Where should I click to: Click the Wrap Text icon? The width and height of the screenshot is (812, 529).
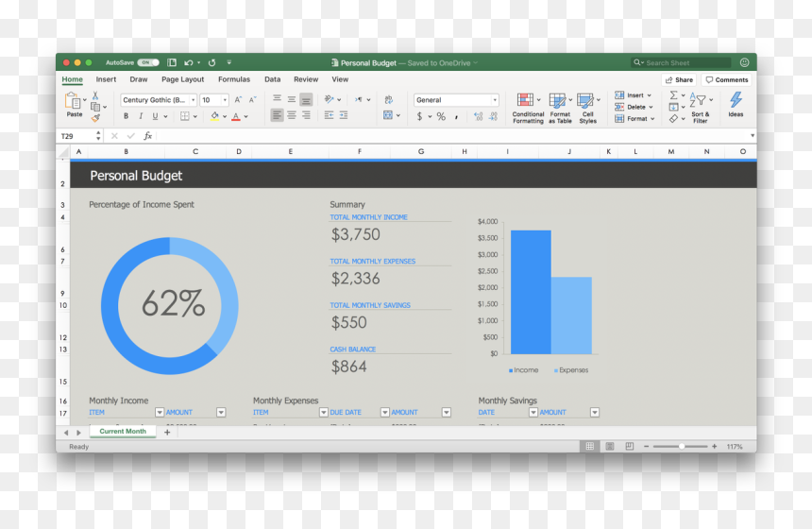[x=388, y=99]
